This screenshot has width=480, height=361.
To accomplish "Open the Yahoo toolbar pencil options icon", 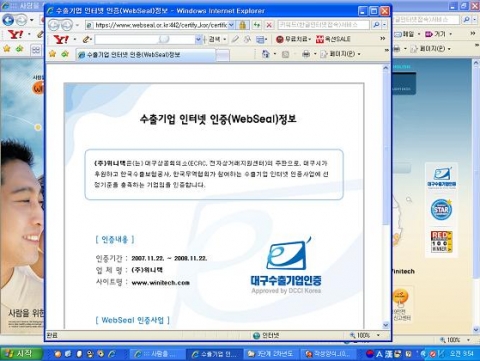I will point(86,39).
